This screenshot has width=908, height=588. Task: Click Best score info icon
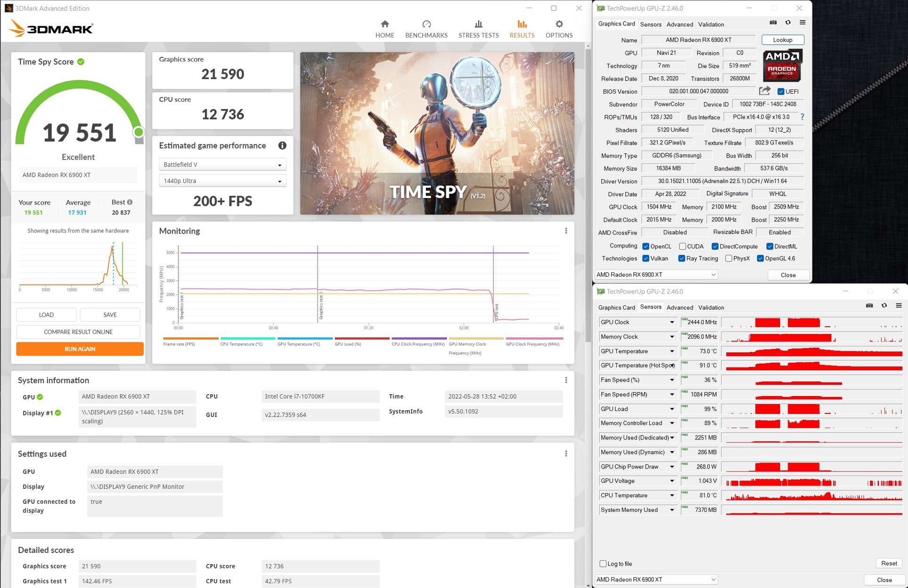coord(130,202)
